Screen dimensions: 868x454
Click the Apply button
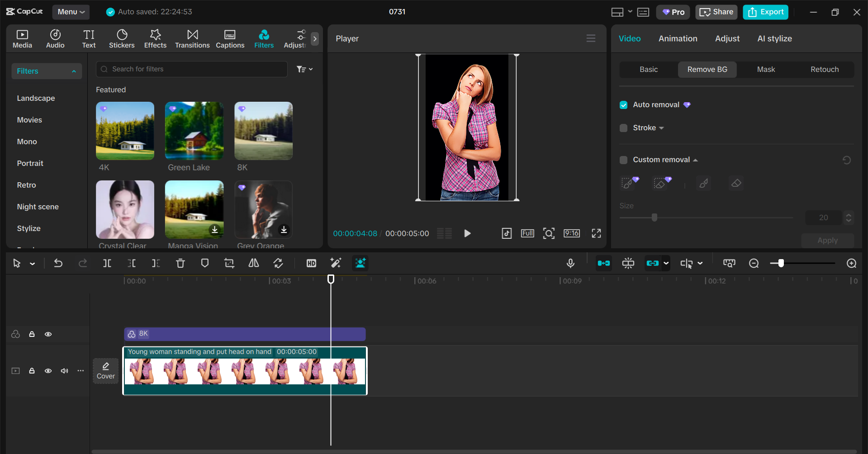(x=827, y=240)
